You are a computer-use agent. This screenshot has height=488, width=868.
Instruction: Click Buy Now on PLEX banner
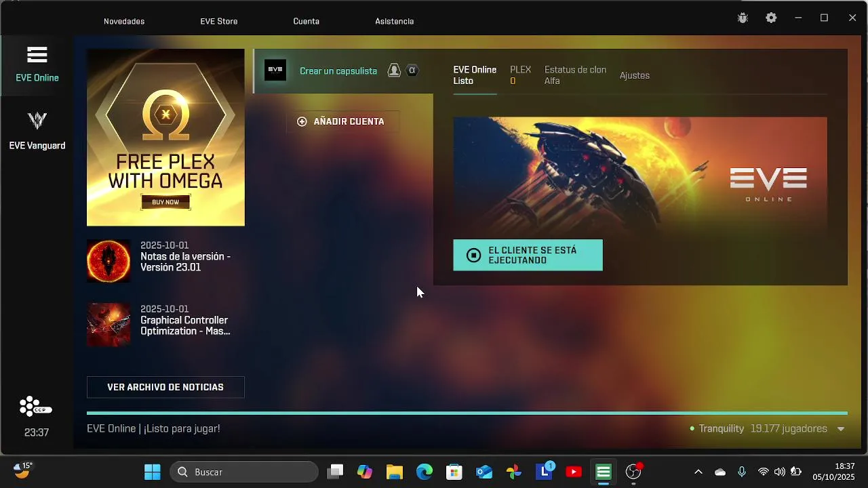pyautogui.click(x=165, y=202)
